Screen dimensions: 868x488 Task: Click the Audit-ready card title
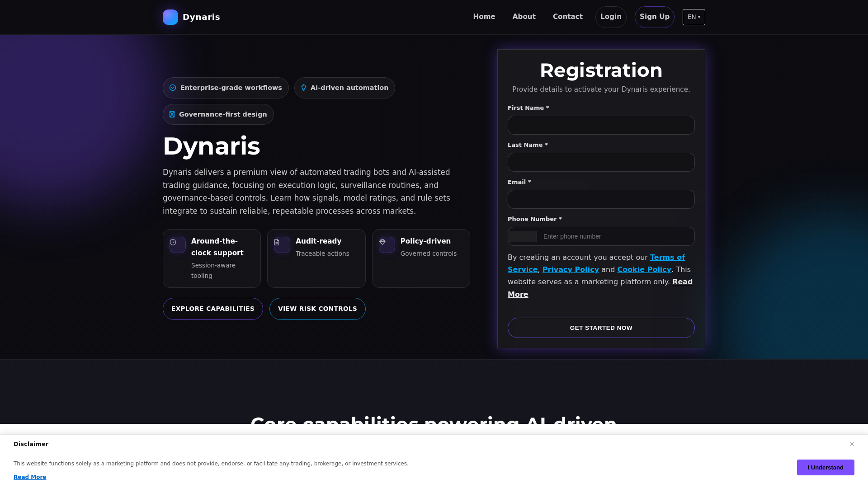[x=319, y=241]
